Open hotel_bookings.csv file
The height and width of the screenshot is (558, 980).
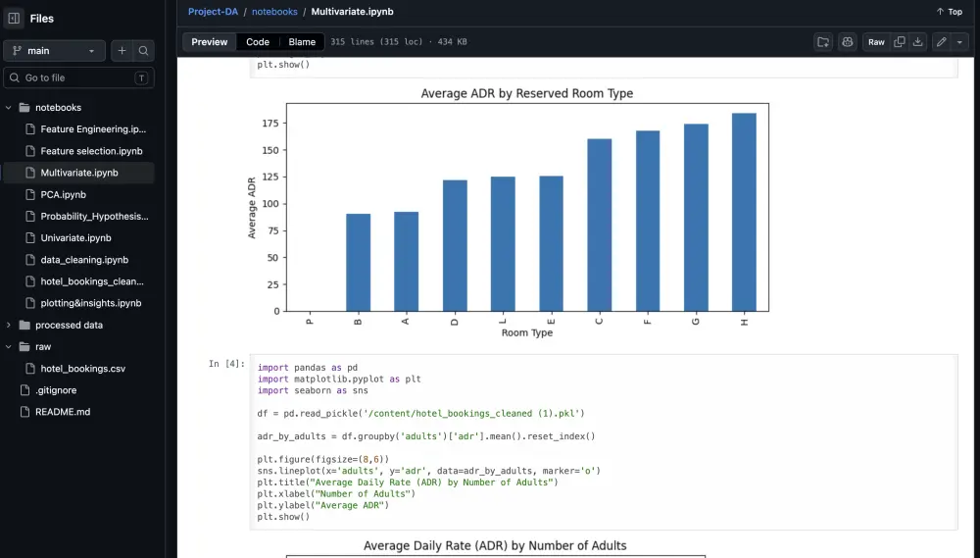pyautogui.click(x=85, y=369)
